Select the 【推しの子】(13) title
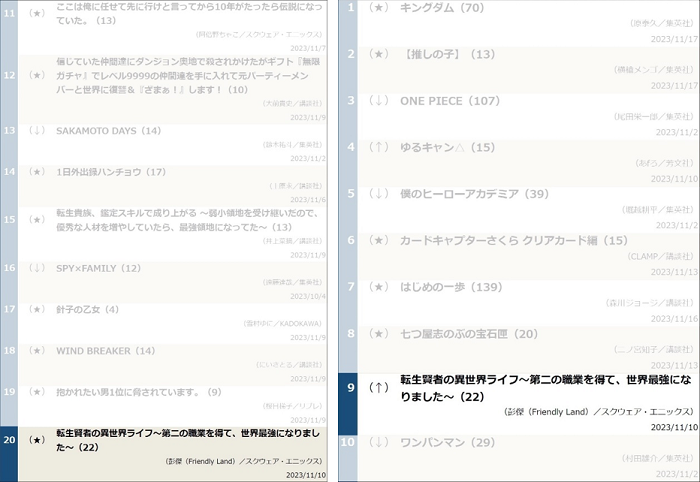This screenshot has height=482, width=700. pyautogui.click(x=448, y=54)
